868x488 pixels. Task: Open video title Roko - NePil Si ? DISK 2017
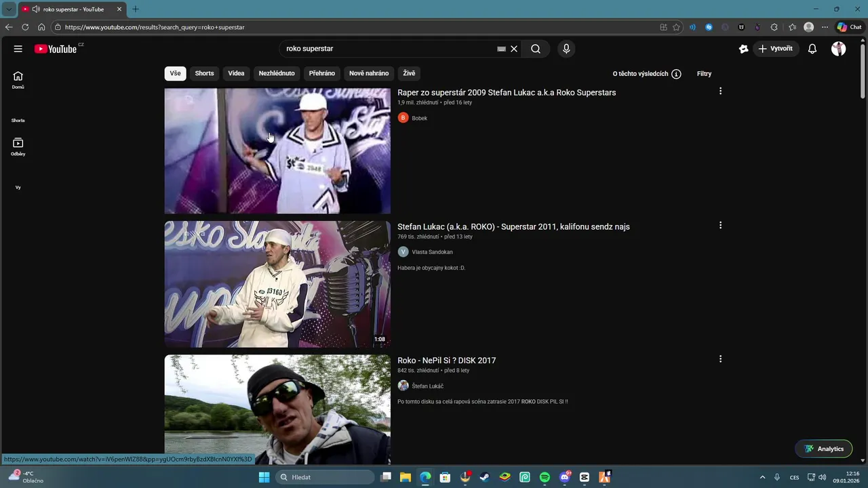pyautogui.click(x=446, y=361)
